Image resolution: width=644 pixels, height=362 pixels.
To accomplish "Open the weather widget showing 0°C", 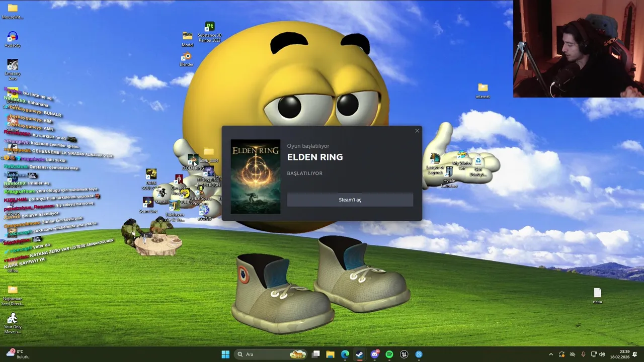I will pos(18,354).
